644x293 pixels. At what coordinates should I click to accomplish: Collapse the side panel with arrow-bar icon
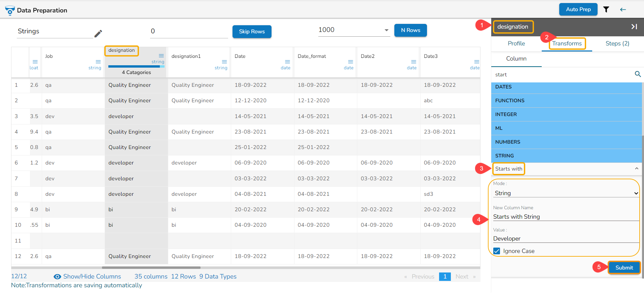[634, 27]
